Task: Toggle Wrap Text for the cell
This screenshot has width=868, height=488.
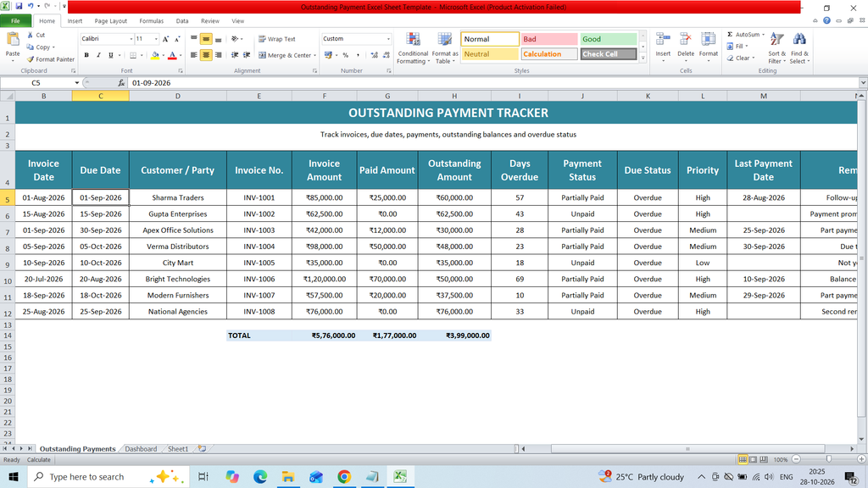Action: pyautogui.click(x=277, y=39)
